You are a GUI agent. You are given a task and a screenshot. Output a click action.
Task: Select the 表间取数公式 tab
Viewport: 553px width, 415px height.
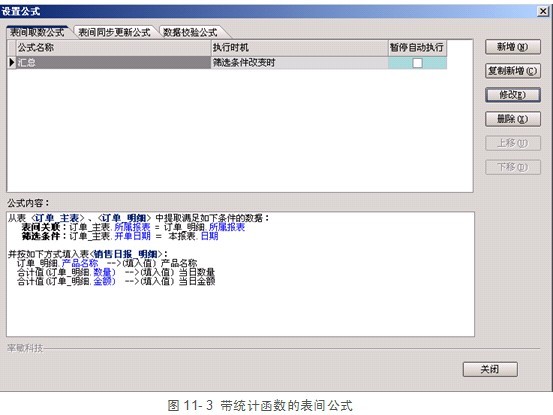tap(37, 32)
